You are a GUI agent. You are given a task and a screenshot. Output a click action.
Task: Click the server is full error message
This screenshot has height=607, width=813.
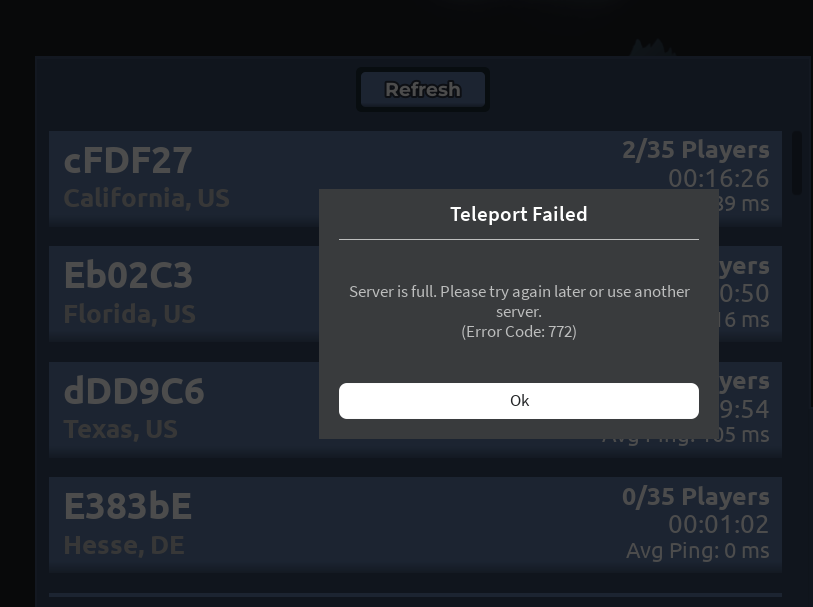click(519, 301)
